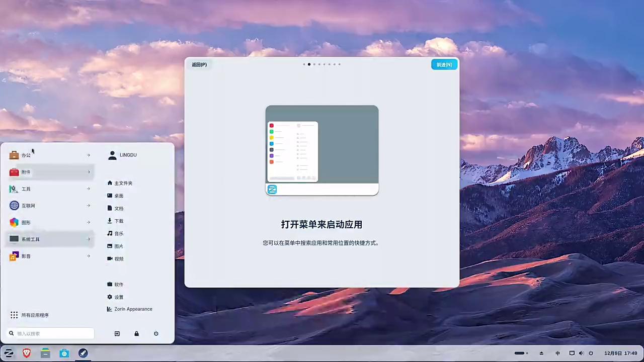Image resolution: width=644 pixels, height=362 pixels.
Task: Click the rocket tour app on taskbar
Action: (x=83, y=353)
